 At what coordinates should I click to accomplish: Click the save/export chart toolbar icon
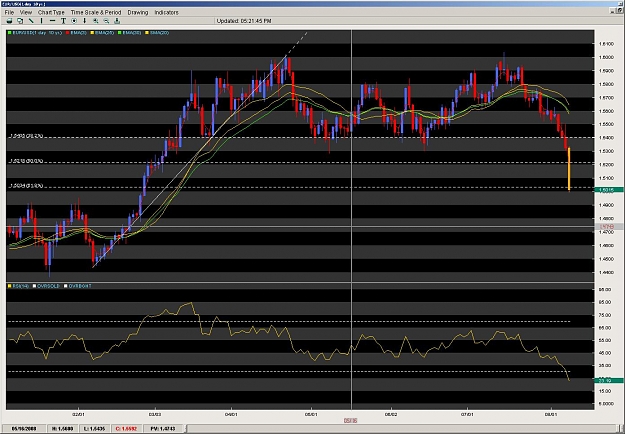pyautogui.click(x=117, y=21)
